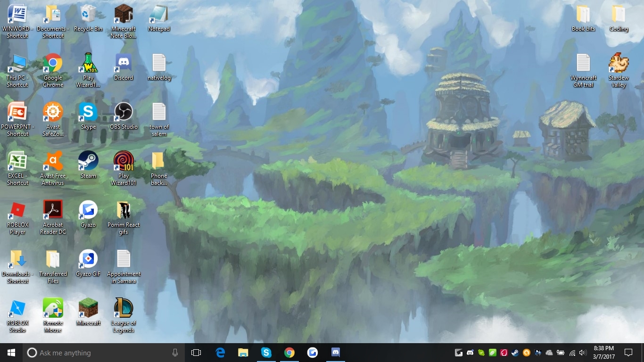Select the Wynncraft GM trial text file
The width and height of the screenshot is (644, 362).
(583, 63)
